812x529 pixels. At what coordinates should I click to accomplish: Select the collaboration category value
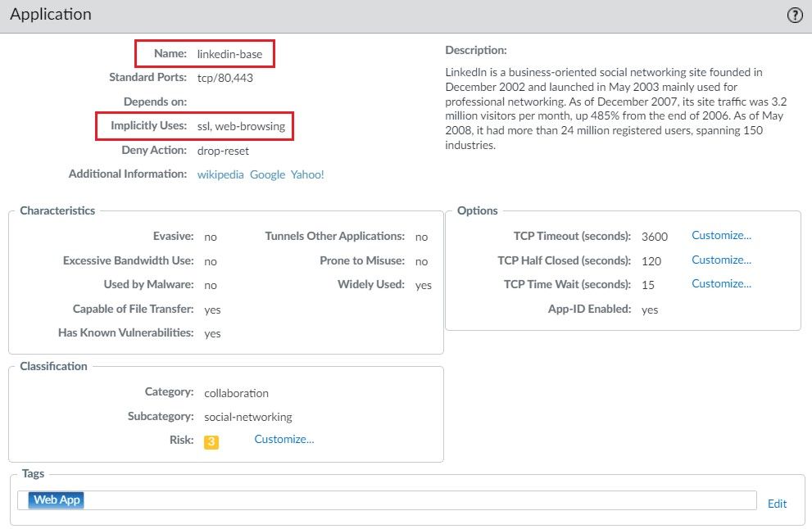pyautogui.click(x=236, y=393)
